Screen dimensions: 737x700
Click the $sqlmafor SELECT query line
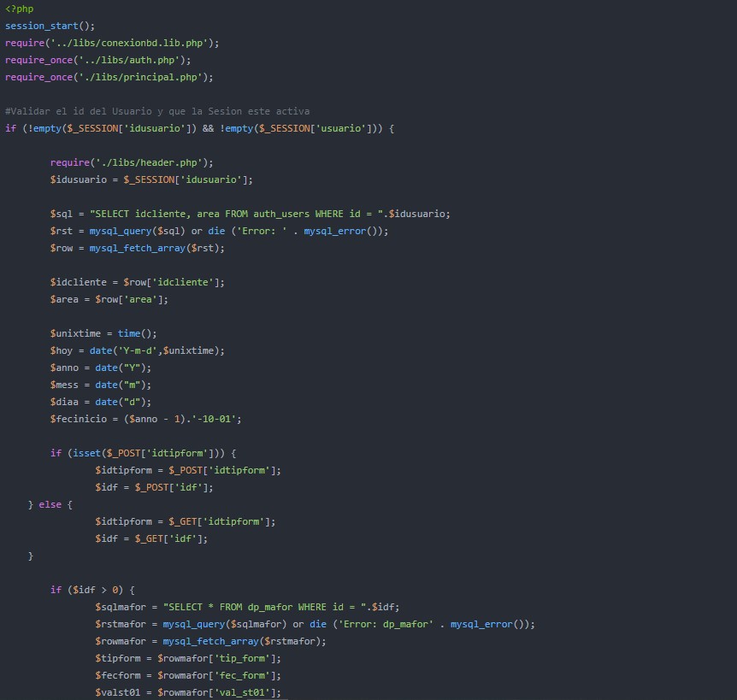[247, 607]
